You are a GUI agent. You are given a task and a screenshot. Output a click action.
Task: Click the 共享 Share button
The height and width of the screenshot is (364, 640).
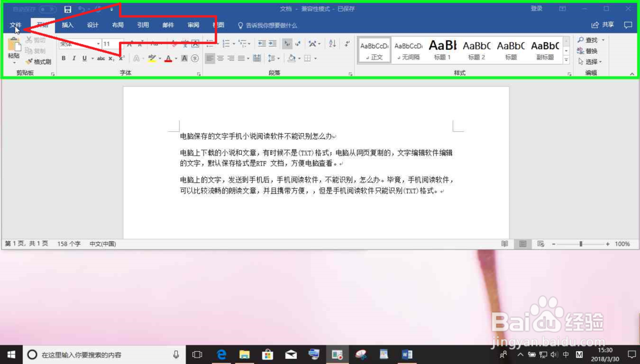tap(603, 25)
